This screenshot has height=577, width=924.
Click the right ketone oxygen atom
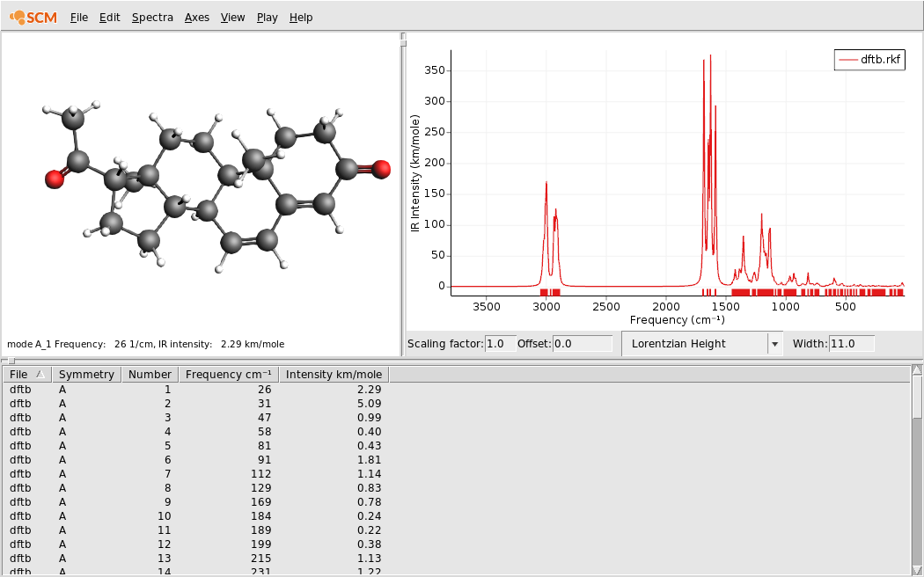click(x=381, y=170)
